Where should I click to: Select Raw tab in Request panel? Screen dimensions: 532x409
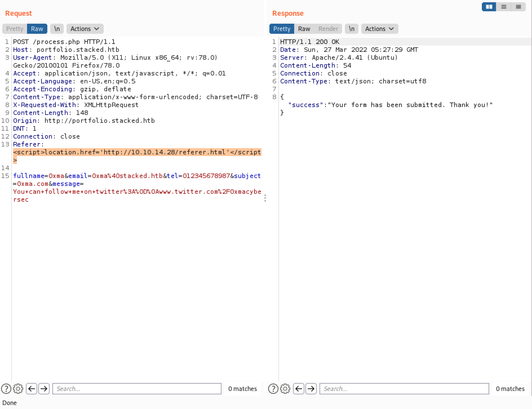pyautogui.click(x=37, y=29)
